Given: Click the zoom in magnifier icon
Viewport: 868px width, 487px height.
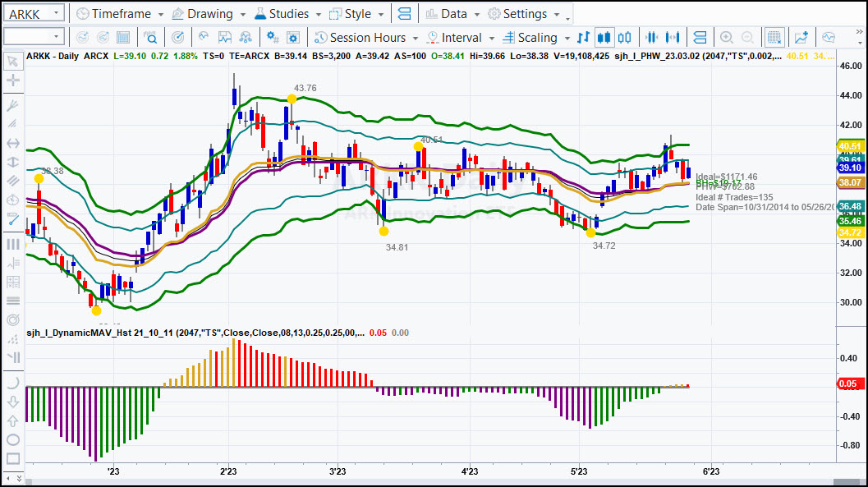Looking at the screenshot, I should click(726, 38).
